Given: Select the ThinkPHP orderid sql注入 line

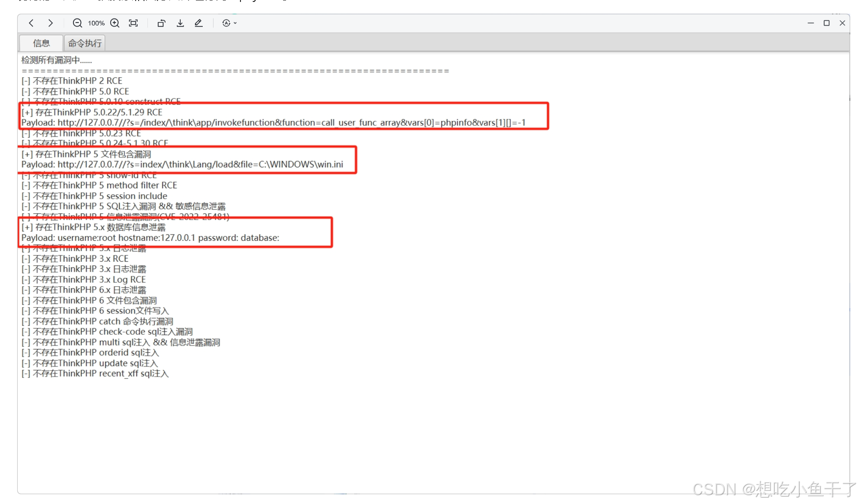Looking at the screenshot, I should 90,353.
